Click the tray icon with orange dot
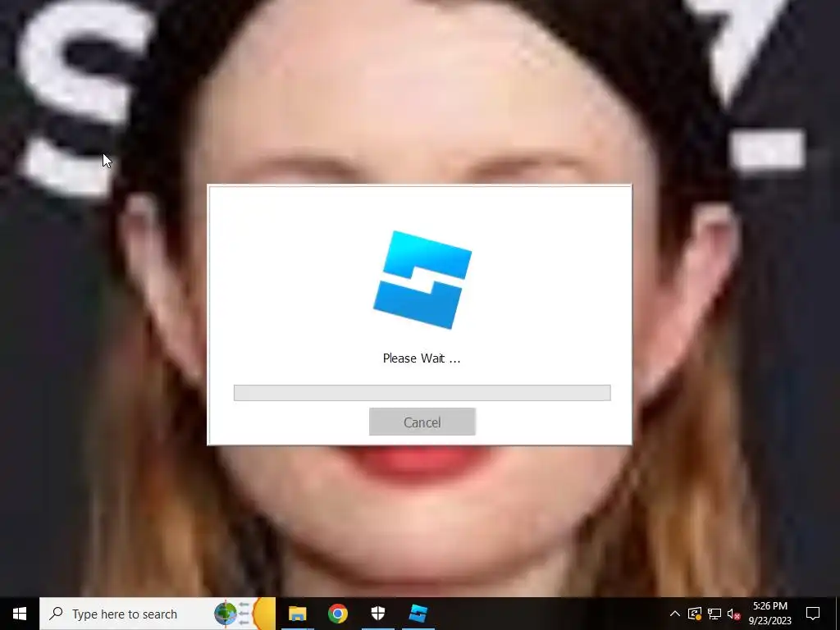Image resolution: width=840 pixels, height=630 pixels. [694, 614]
